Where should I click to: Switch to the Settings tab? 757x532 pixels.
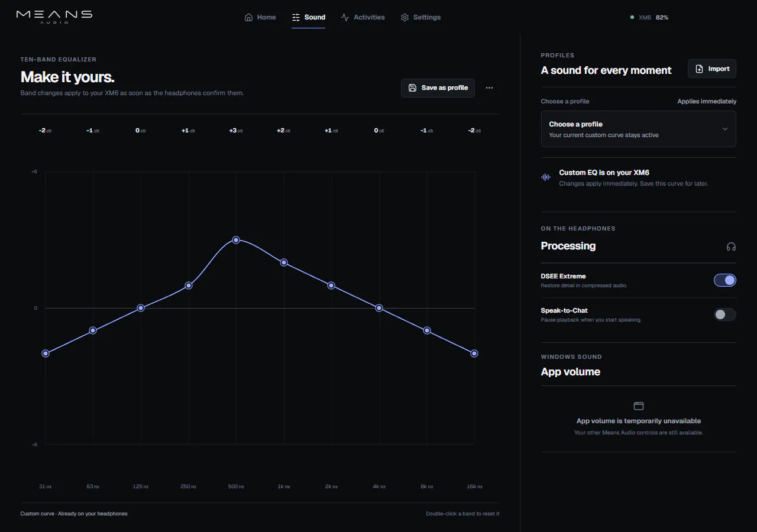420,18
